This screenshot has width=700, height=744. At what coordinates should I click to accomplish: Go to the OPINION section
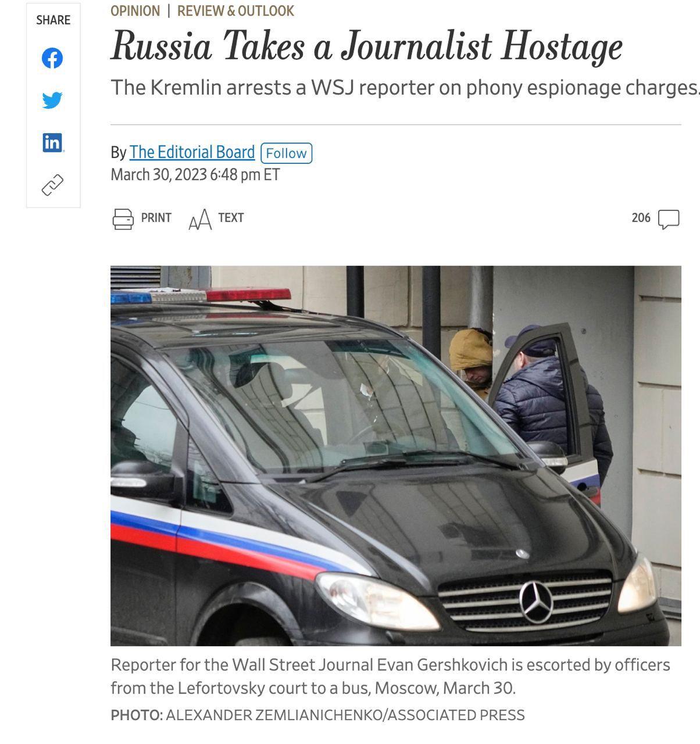coord(135,11)
